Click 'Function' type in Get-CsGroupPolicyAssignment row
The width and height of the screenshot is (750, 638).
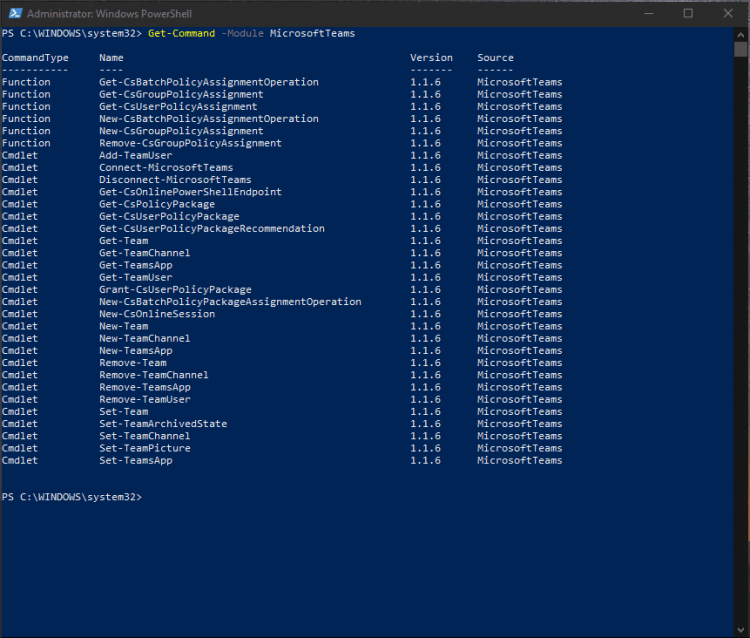point(26,95)
